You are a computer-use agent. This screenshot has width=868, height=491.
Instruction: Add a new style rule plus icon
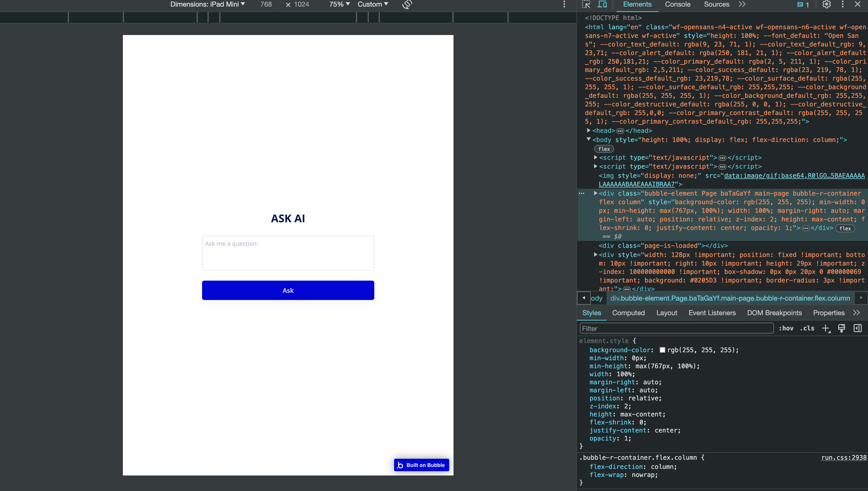pos(826,328)
